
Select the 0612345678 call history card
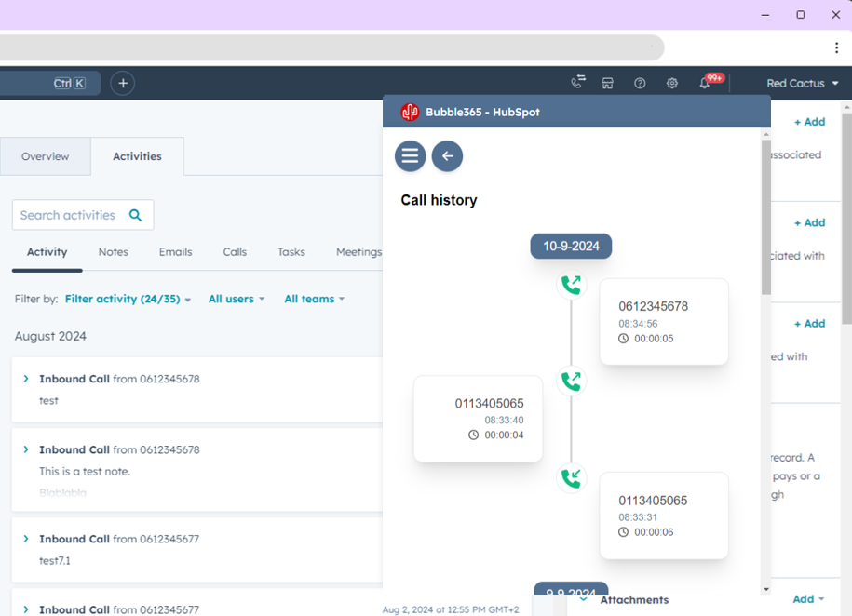664,321
